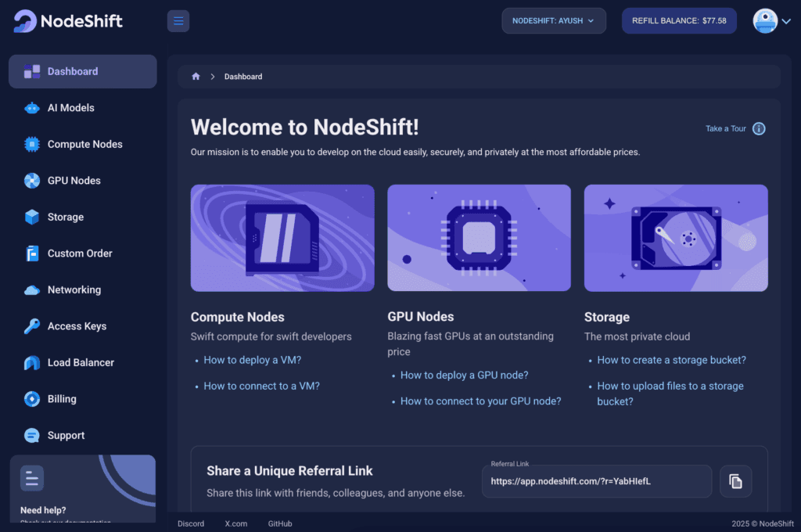801x532 pixels.
Task: Click the Take a Tour link
Action: point(725,129)
